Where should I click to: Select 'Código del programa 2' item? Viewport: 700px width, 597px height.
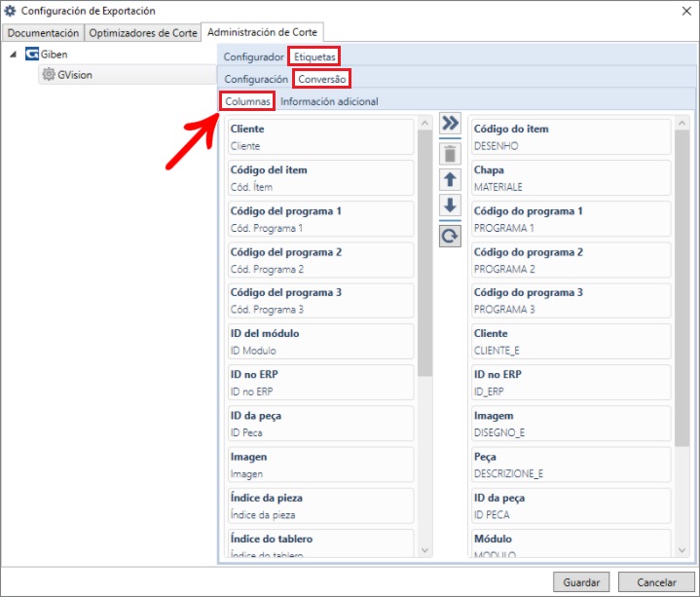tap(320, 260)
